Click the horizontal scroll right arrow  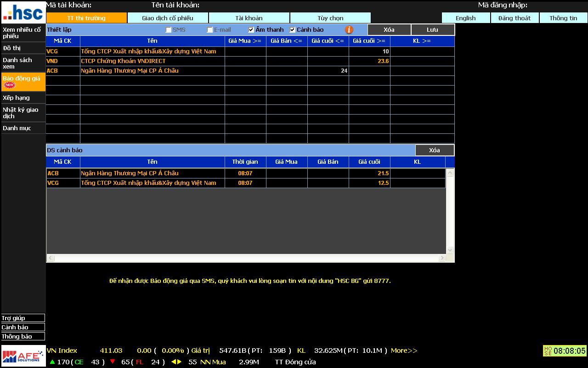442,258
